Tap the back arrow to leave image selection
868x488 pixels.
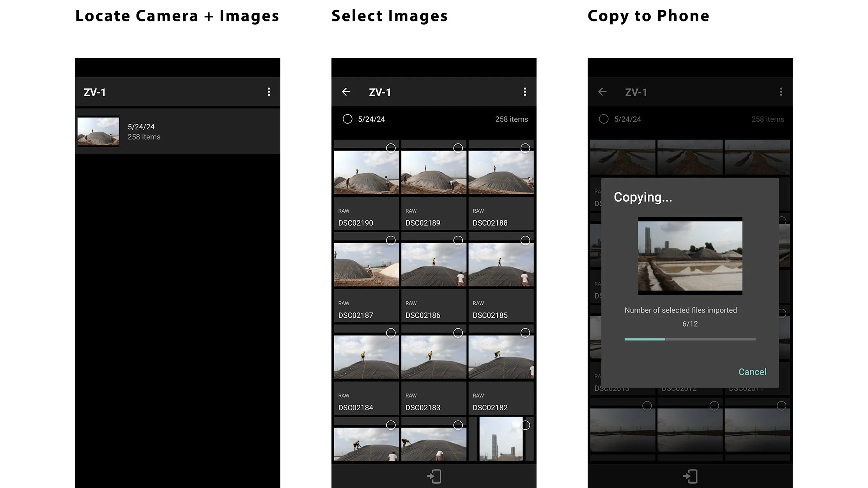[346, 92]
